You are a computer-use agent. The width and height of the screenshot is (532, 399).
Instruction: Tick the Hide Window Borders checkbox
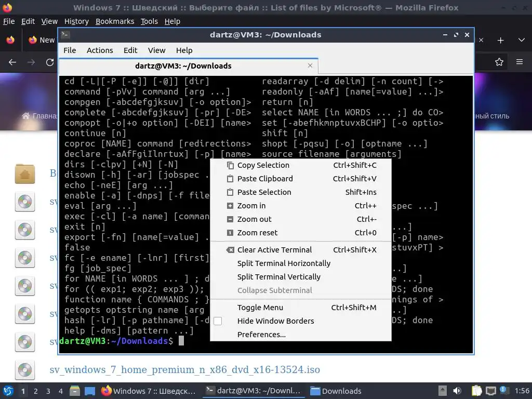pos(218,321)
